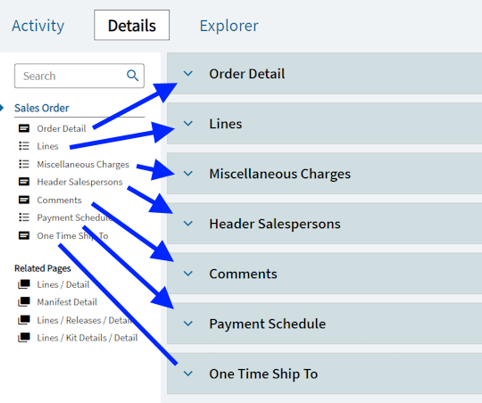The height and width of the screenshot is (403, 482).
Task: Click the Comments panel header title
Action: coord(243,274)
